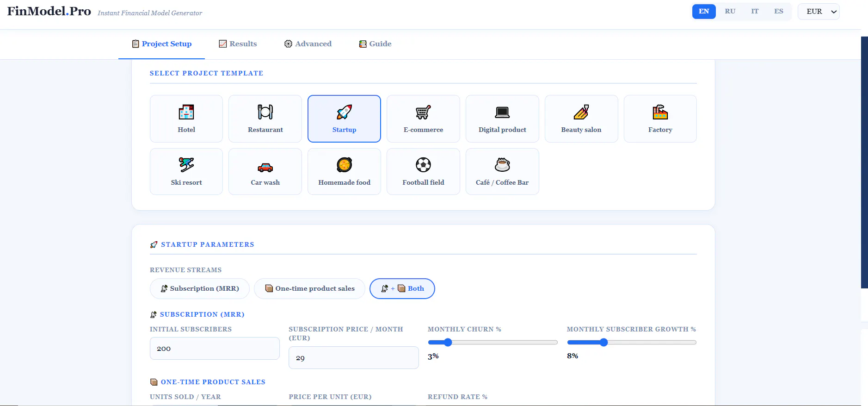The image size is (868, 406).
Task: Switch language to ES
Action: [779, 12]
